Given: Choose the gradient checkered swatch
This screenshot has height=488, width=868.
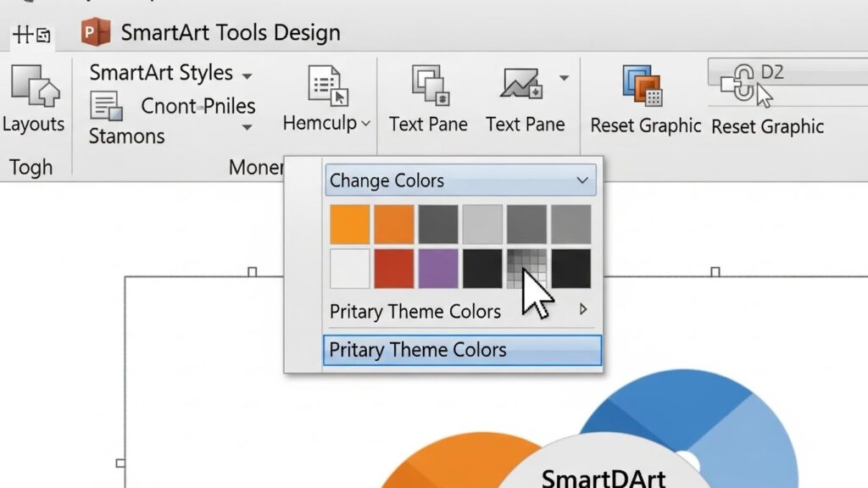Looking at the screenshot, I should (527, 269).
